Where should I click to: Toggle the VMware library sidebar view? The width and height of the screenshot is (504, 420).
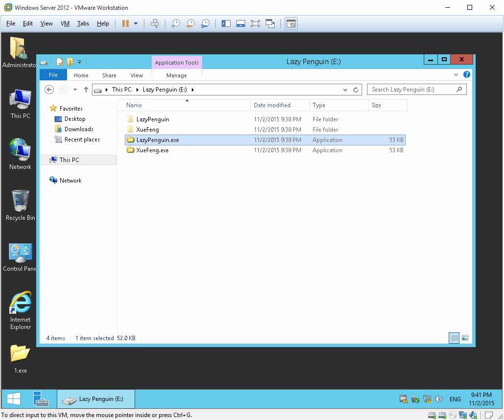[226, 23]
